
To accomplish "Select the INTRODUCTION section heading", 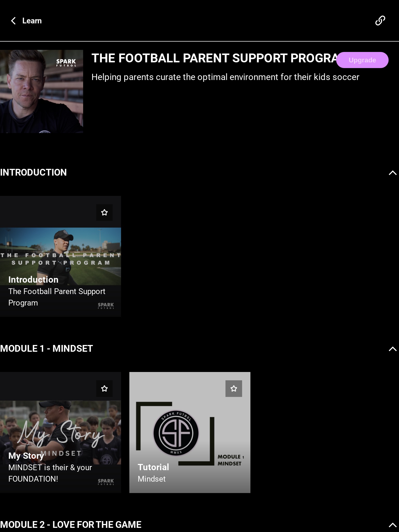I will [34, 172].
